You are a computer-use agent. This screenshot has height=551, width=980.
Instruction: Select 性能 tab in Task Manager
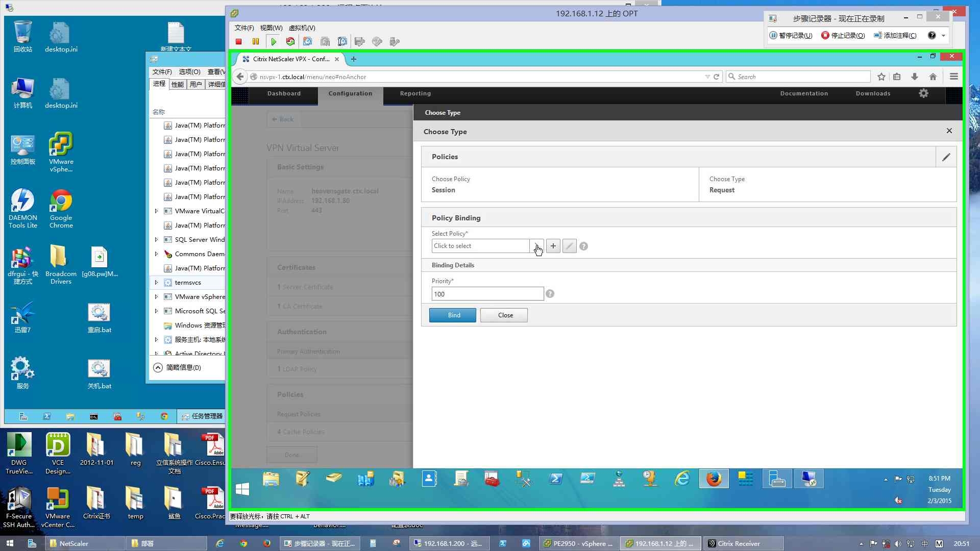pyautogui.click(x=178, y=84)
